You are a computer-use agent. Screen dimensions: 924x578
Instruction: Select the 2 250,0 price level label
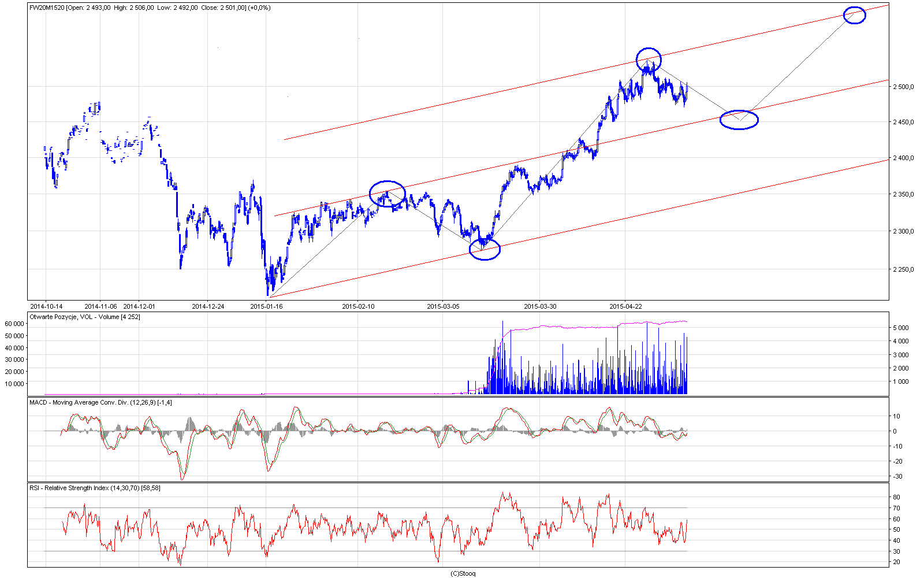(x=903, y=270)
